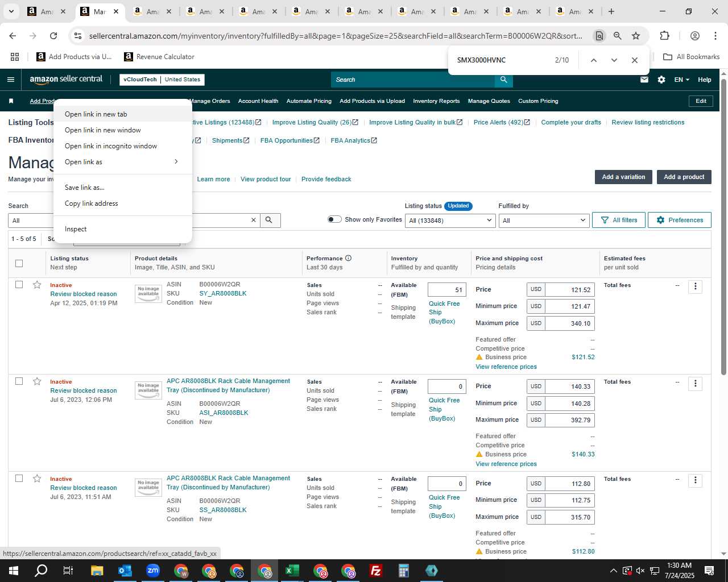Open kebab menu for ASI_AR8008BLK row
The width and height of the screenshot is (728, 582).
click(695, 383)
